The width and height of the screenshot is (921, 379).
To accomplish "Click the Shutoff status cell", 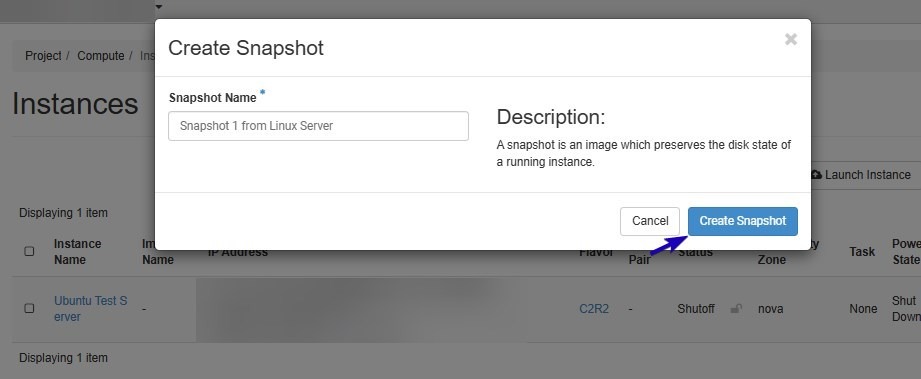I will point(696,308).
